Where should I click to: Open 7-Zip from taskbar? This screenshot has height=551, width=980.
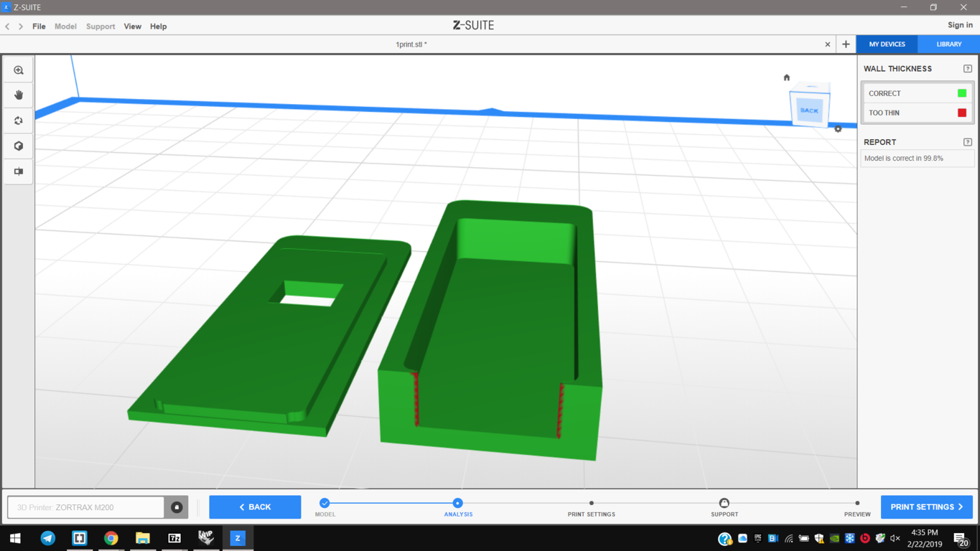(x=174, y=538)
